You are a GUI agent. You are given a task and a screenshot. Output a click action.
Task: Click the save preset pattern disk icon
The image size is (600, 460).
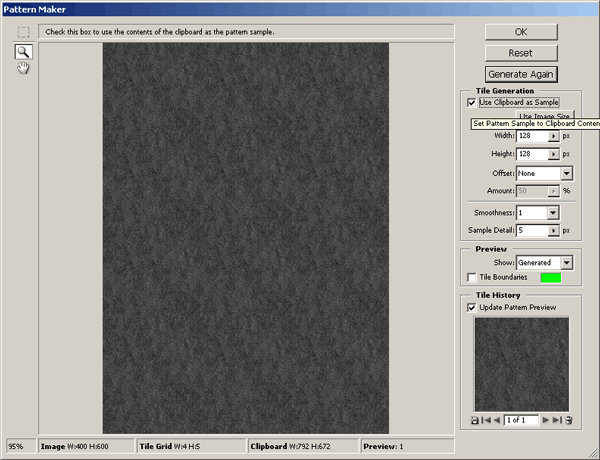click(x=474, y=420)
